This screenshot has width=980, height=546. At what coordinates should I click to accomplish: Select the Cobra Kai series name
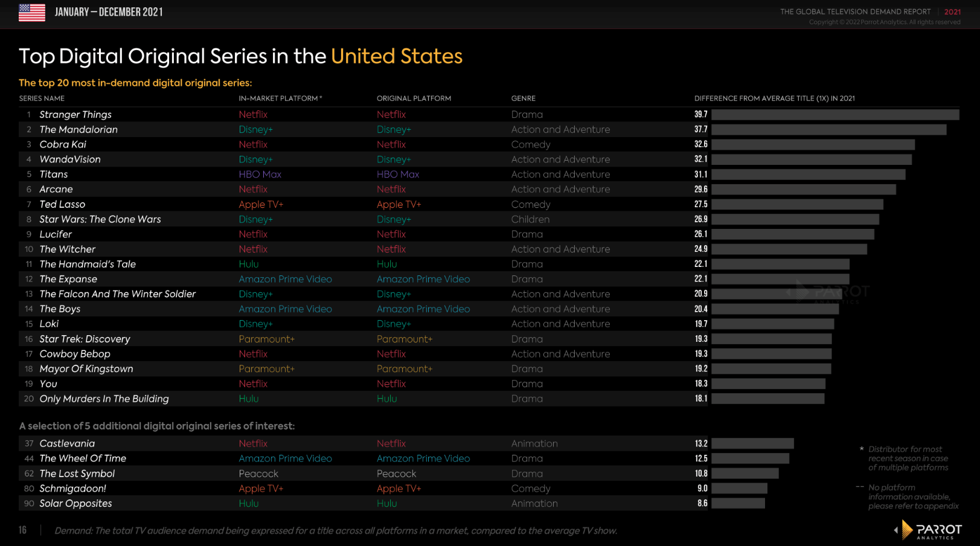pyautogui.click(x=63, y=144)
